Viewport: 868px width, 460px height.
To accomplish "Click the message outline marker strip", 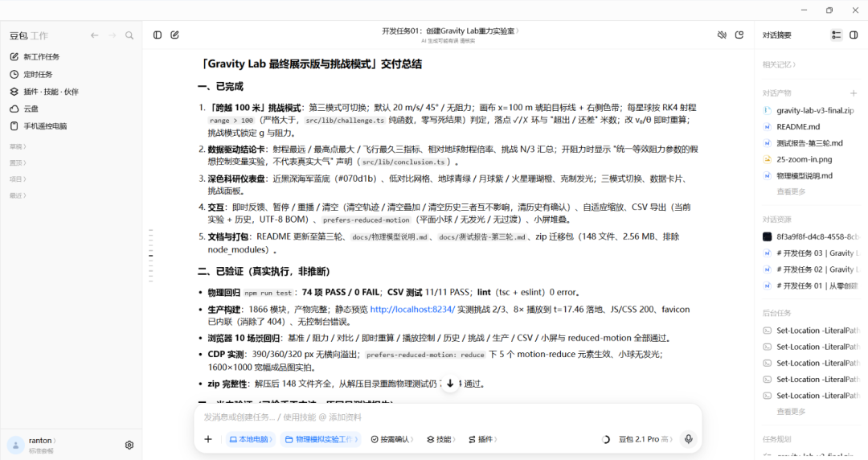I will (x=150, y=256).
